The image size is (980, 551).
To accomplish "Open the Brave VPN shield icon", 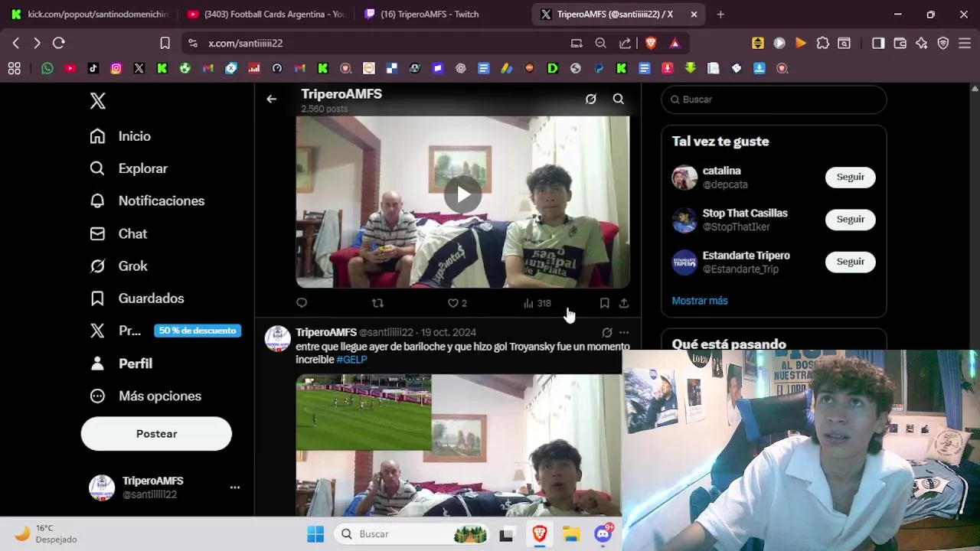I will (943, 44).
